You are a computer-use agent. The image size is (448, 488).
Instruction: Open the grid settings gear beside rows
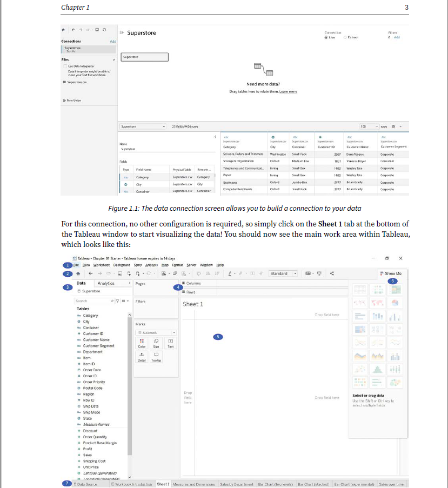(x=393, y=126)
